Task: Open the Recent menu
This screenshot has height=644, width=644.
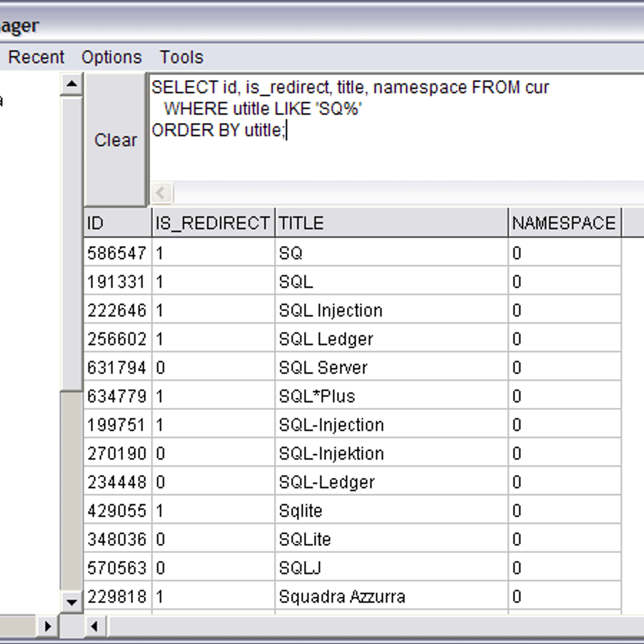Action: [x=36, y=57]
